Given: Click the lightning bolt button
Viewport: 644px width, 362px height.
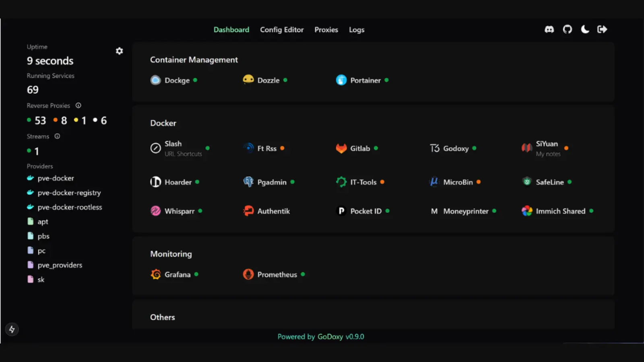Looking at the screenshot, I should tap(12, 329).
